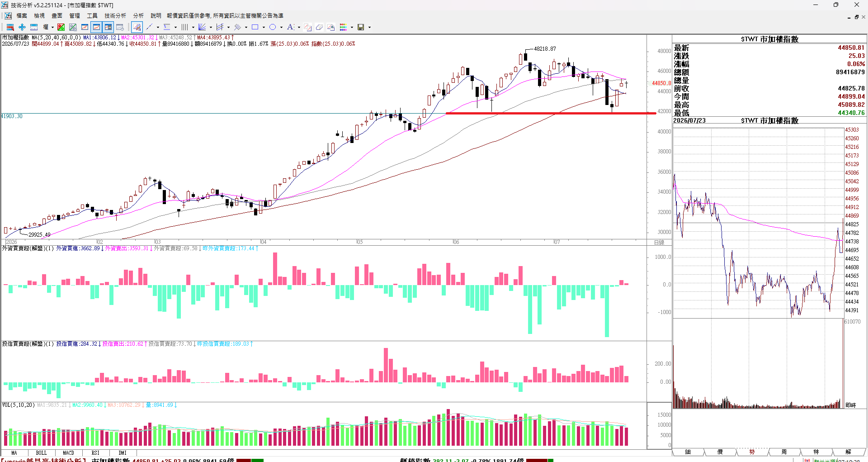Open the dropdown next to rectangle tool
This screenshot has width=868, height=462.
[264, 27]
